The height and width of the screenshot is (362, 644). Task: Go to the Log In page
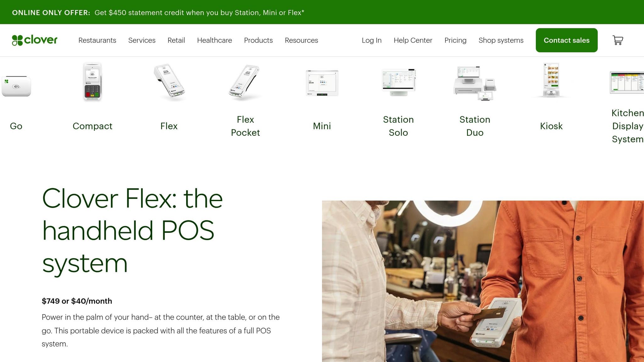coord(372,40)
